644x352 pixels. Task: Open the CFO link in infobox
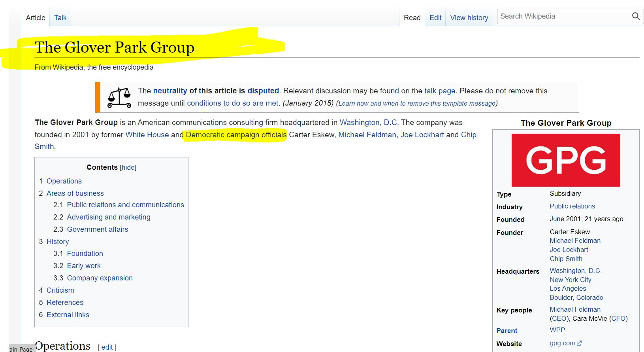click(618, 318)
